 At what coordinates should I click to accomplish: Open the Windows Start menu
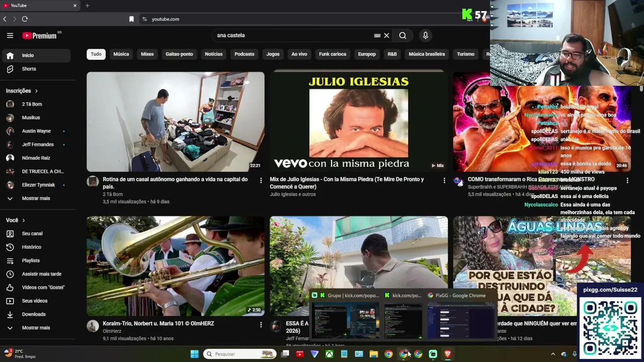point(194,354)
